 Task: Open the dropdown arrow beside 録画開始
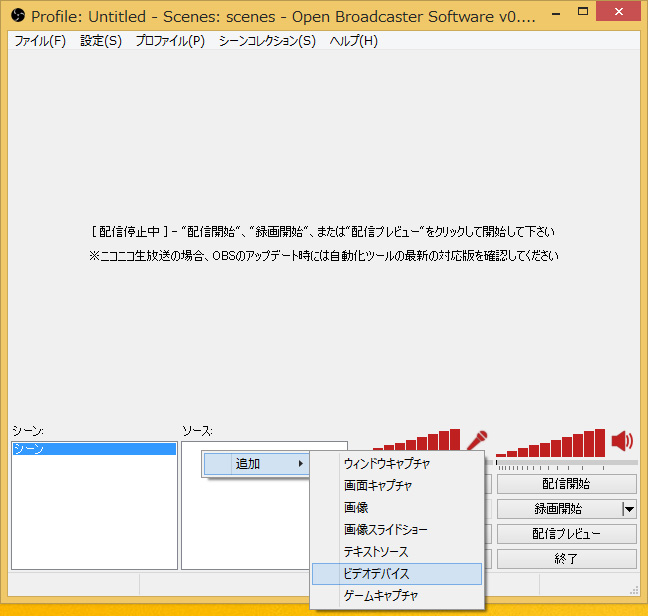(x=629, y=509)
